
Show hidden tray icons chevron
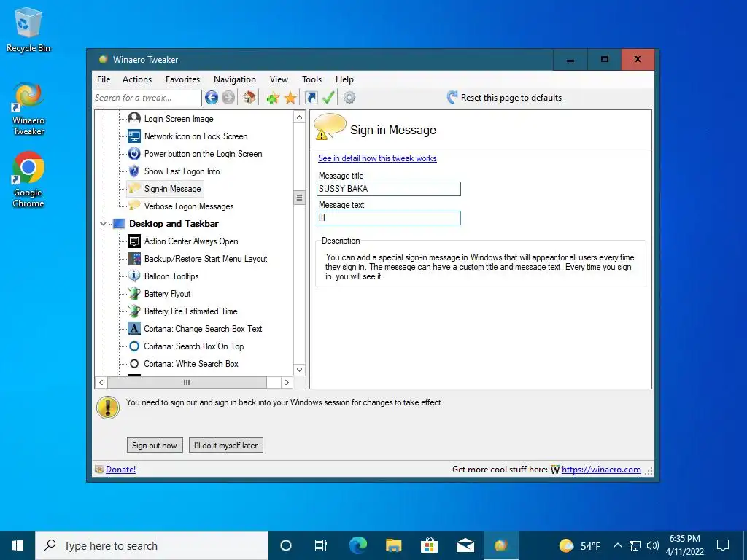pos(617,545)
